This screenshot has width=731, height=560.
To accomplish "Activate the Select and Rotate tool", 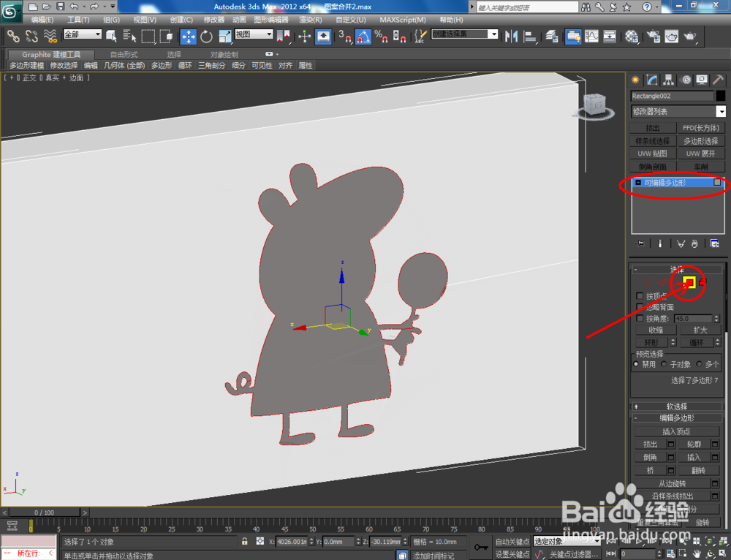I will click(x=206, y=36).
